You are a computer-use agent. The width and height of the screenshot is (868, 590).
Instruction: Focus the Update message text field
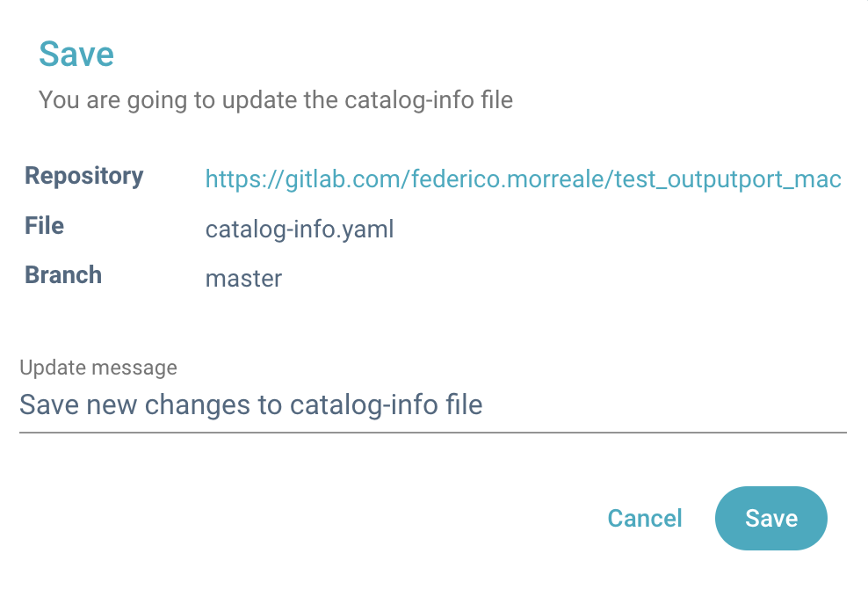point(432,405)
